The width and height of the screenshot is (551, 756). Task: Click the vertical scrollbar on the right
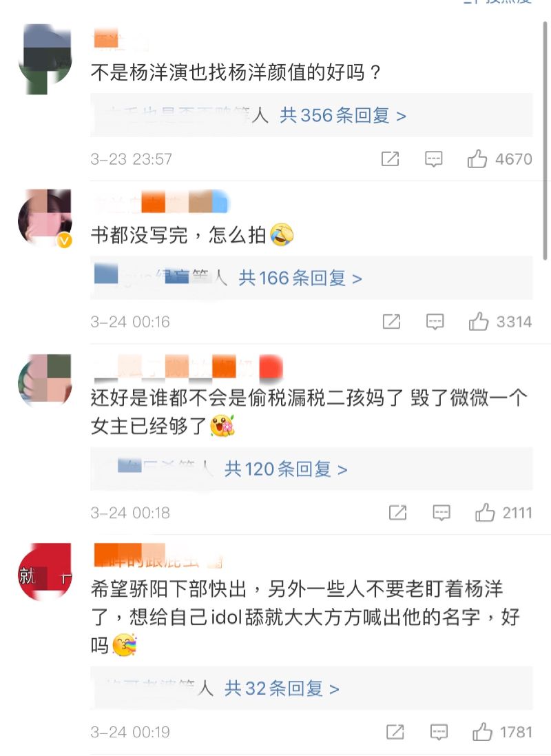click(x=545, y=141)
